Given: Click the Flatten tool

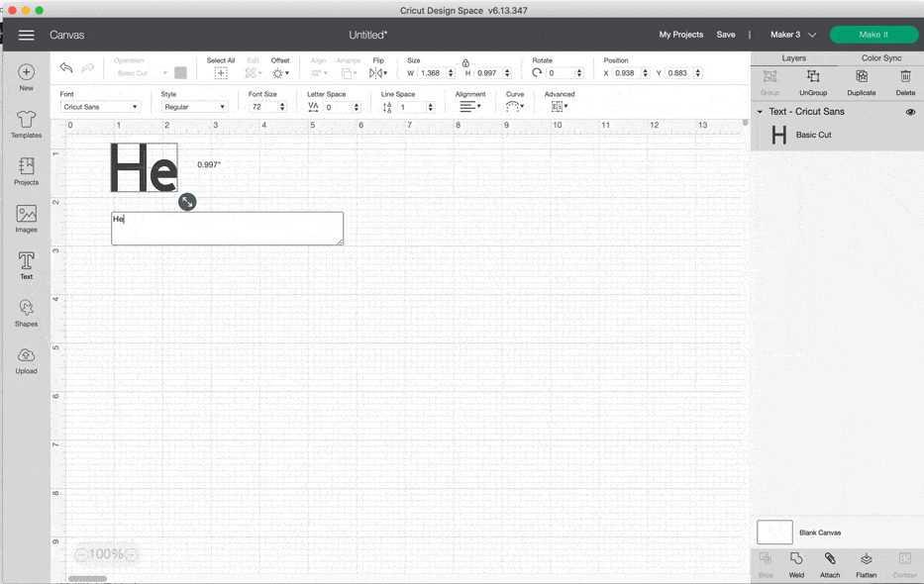Looking at the screenshot, I should pos(867,565).
